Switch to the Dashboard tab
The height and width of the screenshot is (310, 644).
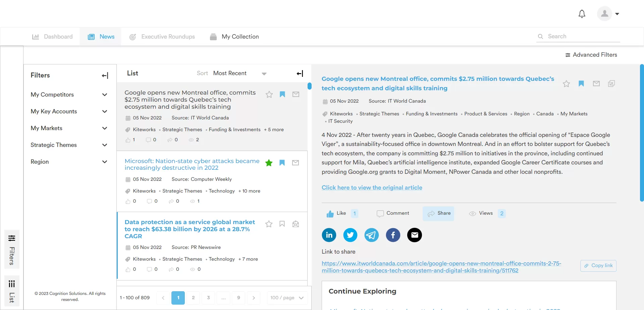52,37
